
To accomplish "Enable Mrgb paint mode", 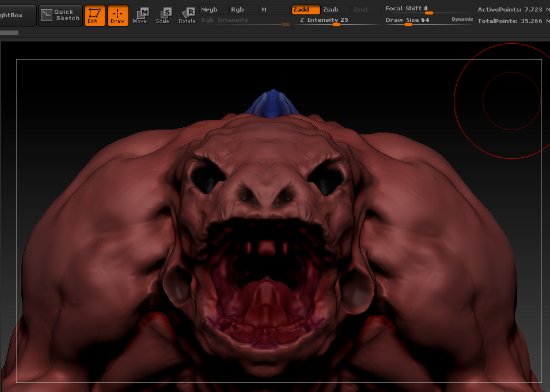I will 213,10.
